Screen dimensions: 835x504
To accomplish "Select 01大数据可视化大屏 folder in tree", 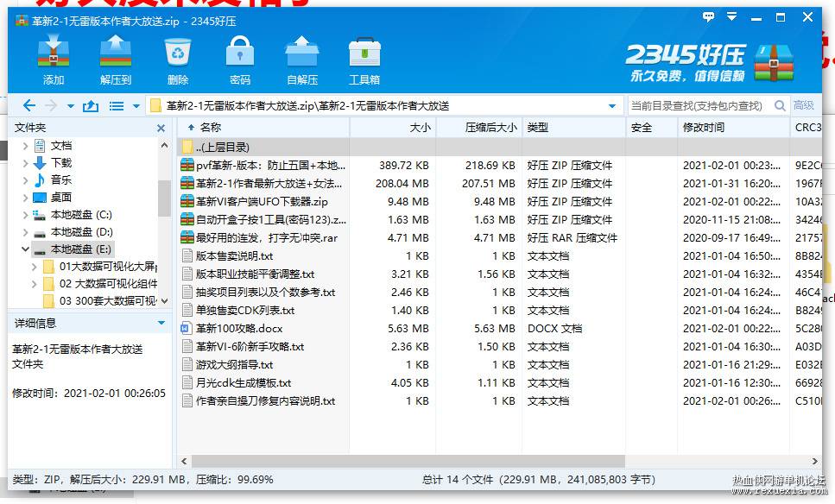I will point(109,266).
